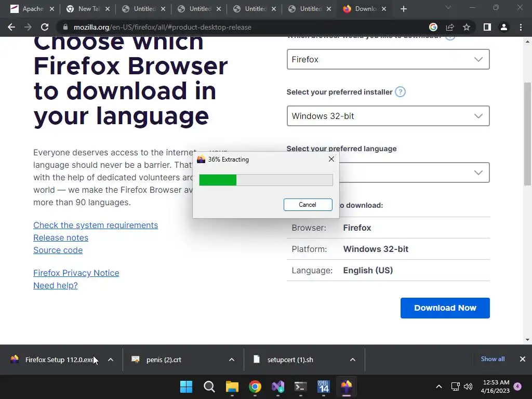The width and height of the screenshot is (532, 399).
Task: Click the notification count badge
Action: (517, 387)
